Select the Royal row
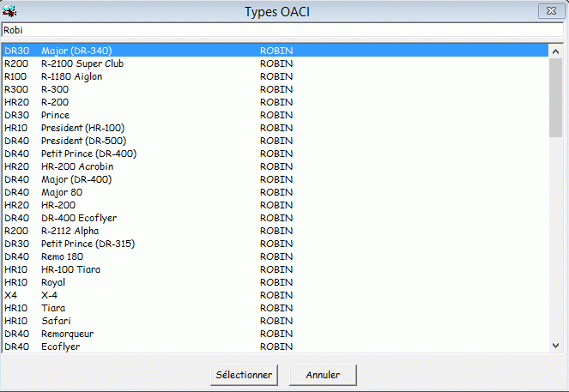Image resolution: width=569 pixels, height=392 pixels. click(x=275, y=282)
